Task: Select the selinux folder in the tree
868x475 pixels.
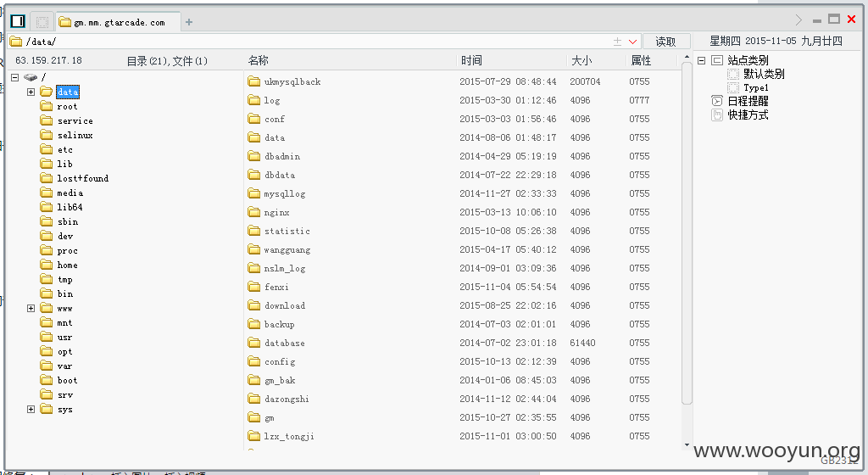Action: click(x=75, y=135)
